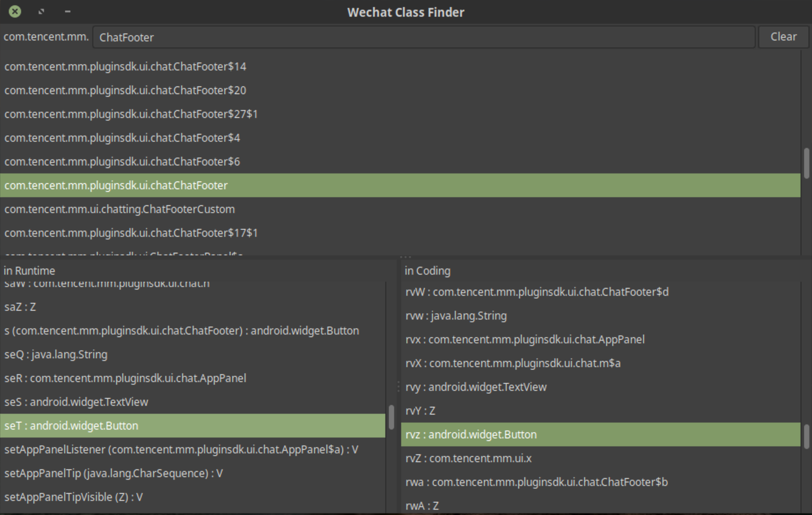Restore the window using the title bar icon
Screen dimensions: 812x515
tap(41, 11)
